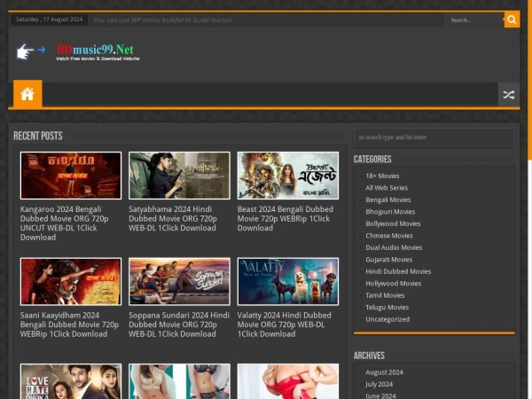
Task: Open the Bengali Movies category
Action: pyautogui.click(x=387, y=199)
